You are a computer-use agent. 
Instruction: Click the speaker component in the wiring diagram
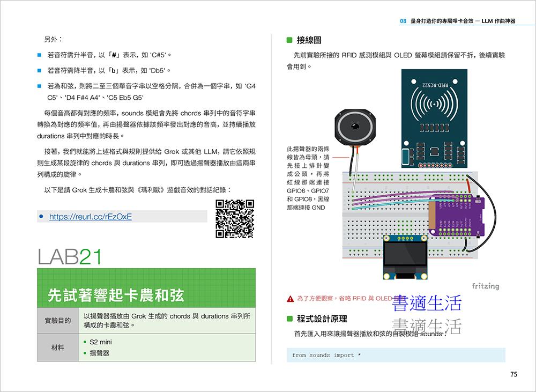tap(354, 127)
